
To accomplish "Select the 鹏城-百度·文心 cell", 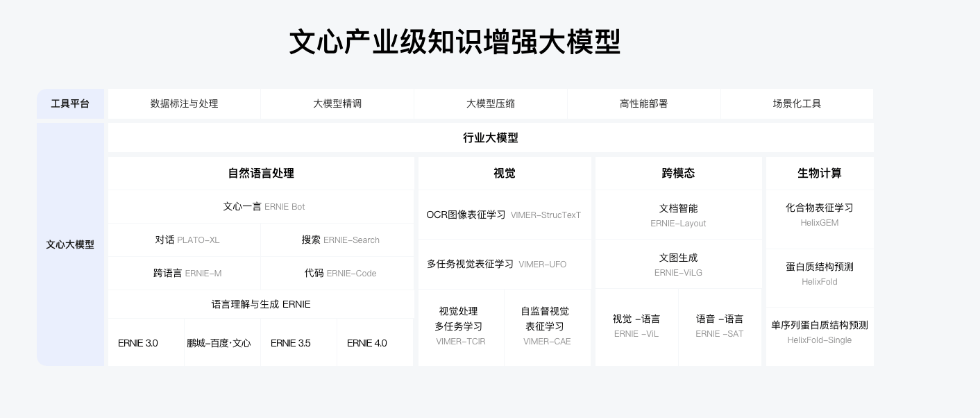I will [x=223, y=342].
